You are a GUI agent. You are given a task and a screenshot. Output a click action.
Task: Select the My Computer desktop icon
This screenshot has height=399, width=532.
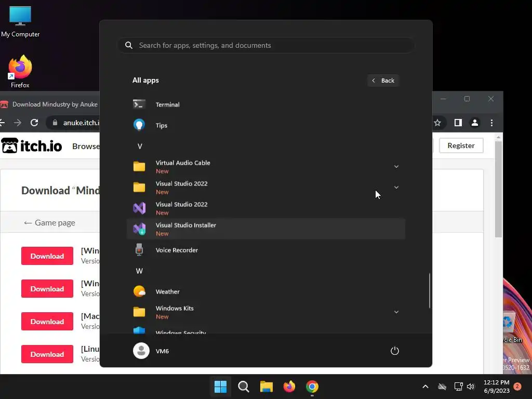click(20, 21)
